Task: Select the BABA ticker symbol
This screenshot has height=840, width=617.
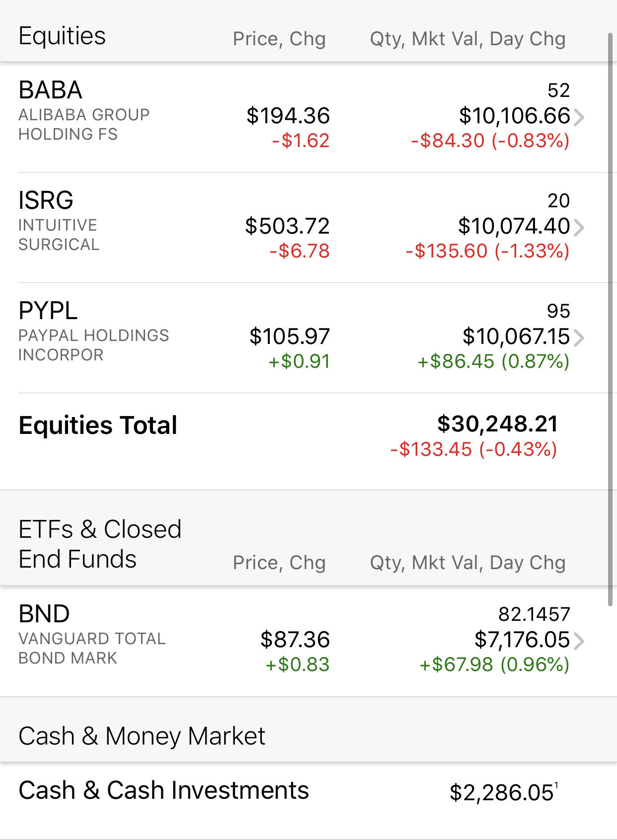Action: tap(50, 90)
